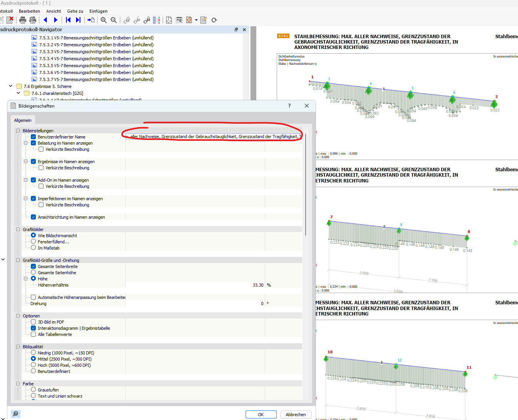Go to previous page with left arrow
This screenshot has height=420, width=518.
45,20
